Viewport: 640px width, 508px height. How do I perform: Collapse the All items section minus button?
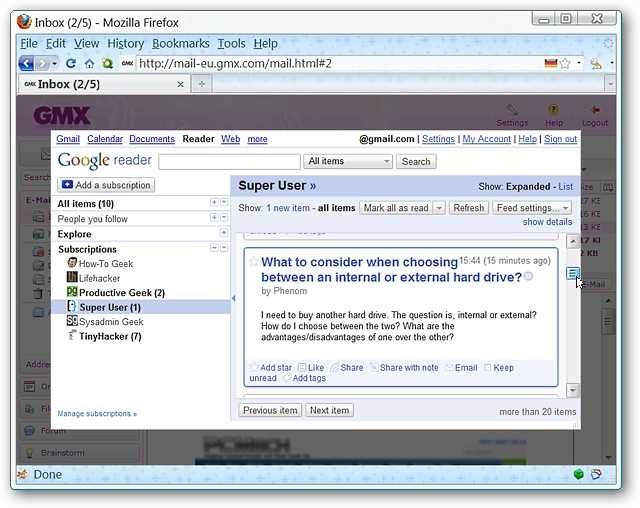coord(224,202)
